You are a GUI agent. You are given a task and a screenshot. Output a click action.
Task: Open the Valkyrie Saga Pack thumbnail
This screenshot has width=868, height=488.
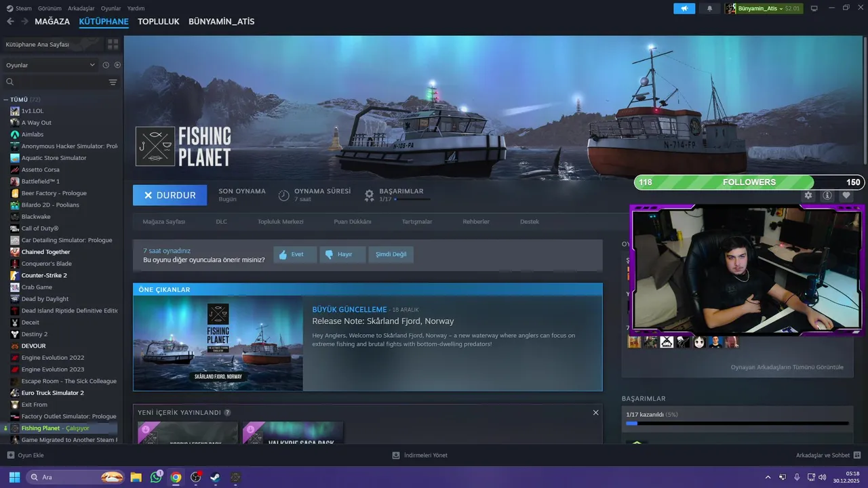click(x=293, y=432)
